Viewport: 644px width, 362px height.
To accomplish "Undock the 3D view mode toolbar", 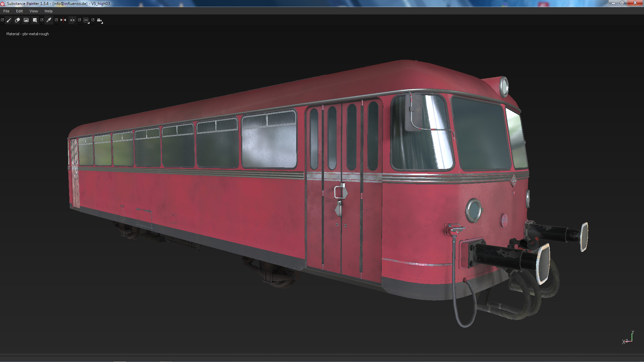I will pos(79,20).
